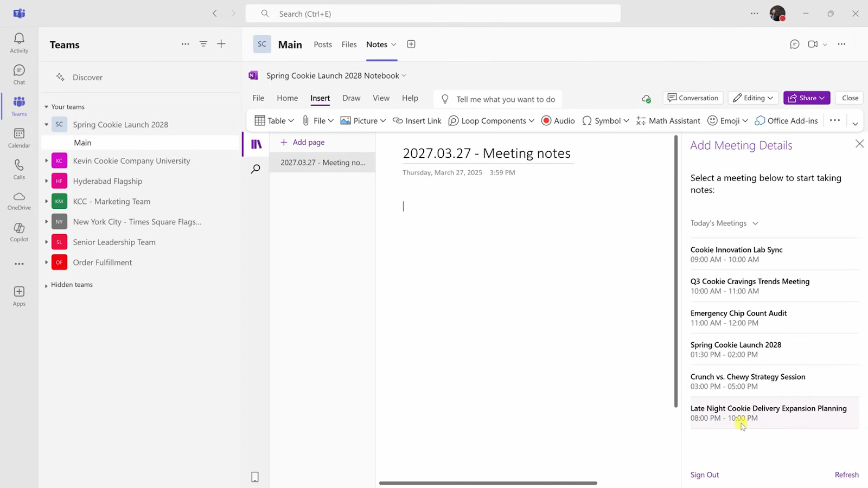This screenshot has width=868, height=488.
Task: Open the profile picture menu
Action: click(777, 14)
